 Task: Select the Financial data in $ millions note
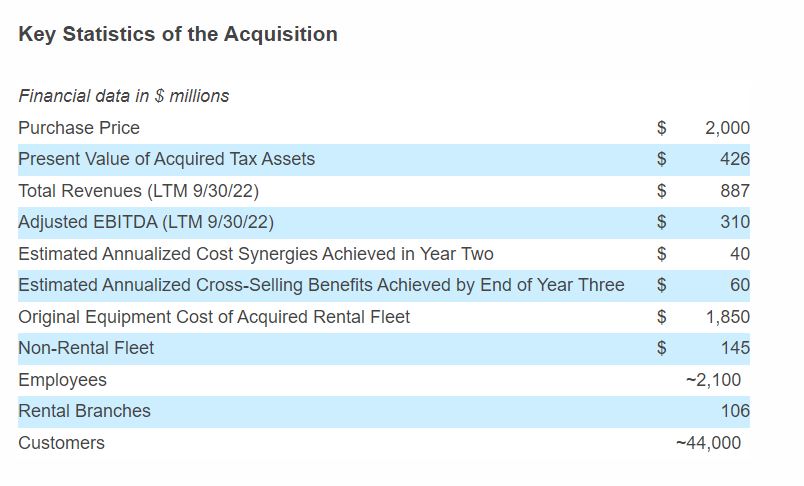tap(124, 96)
